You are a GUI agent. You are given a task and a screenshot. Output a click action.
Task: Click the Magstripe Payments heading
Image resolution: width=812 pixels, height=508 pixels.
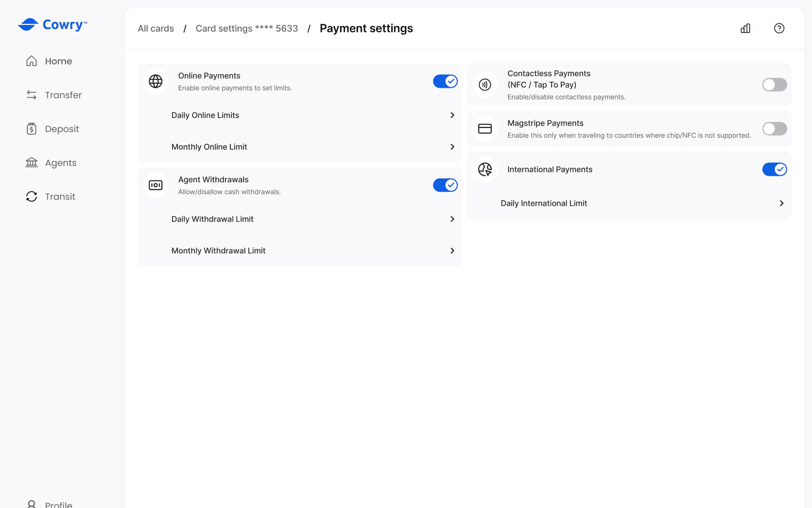coord(545,123)
